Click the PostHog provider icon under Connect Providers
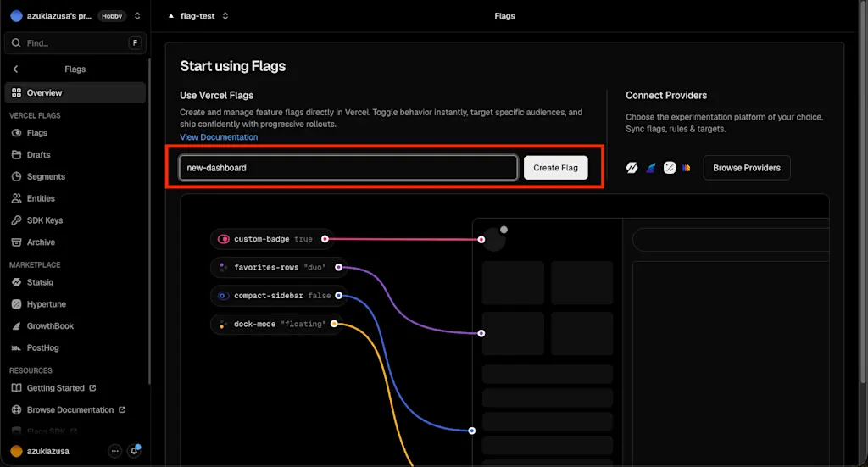The width and height of the screenshot is (868, 467). click(x=687, y=168)
